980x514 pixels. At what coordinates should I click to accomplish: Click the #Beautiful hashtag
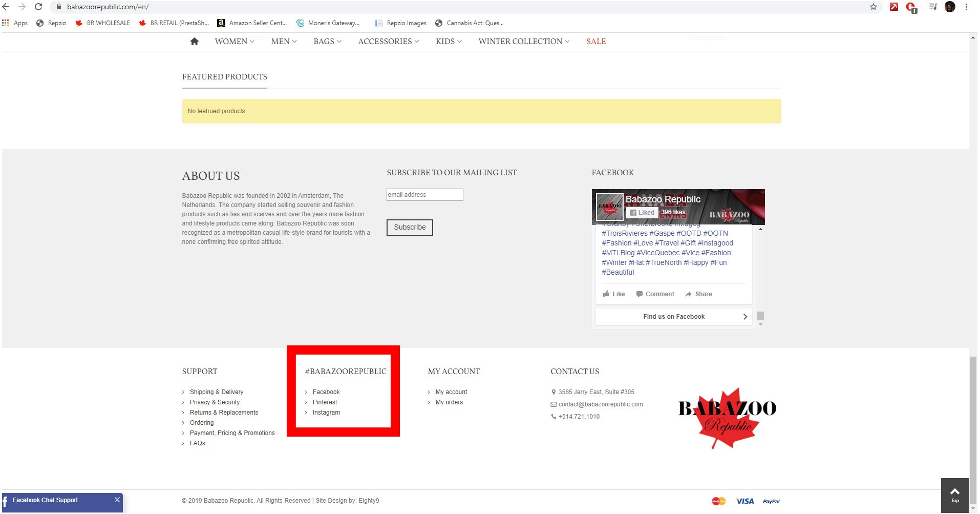coord(618,273)
